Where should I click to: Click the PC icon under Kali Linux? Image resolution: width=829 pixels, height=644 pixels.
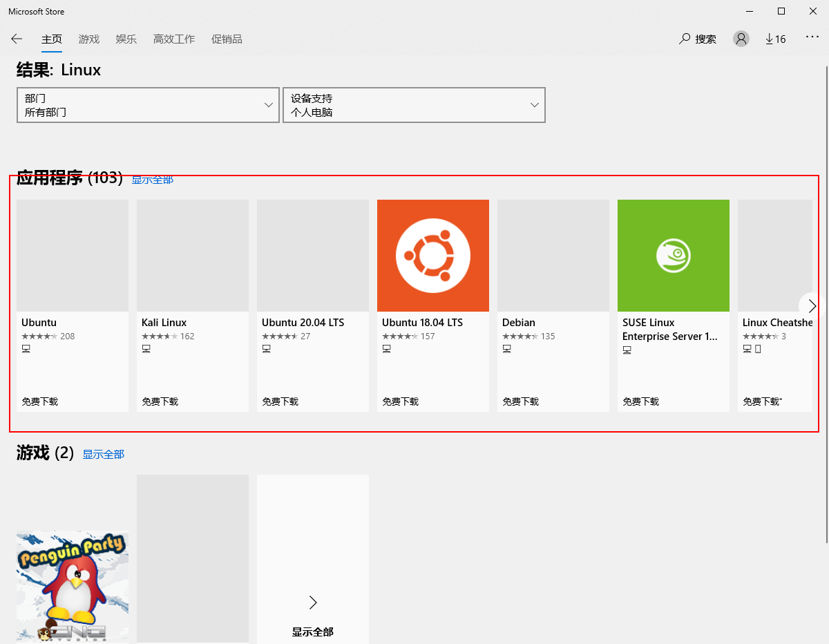point(146,349)
